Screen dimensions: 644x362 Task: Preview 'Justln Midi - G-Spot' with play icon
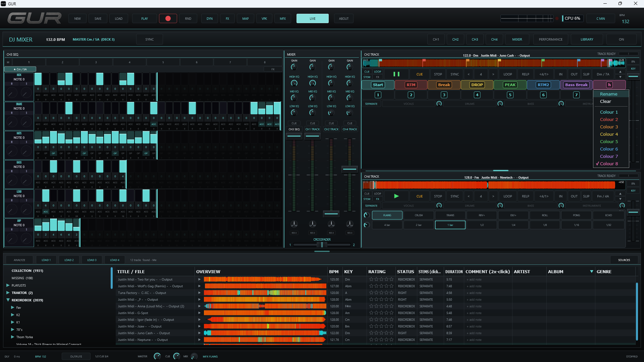[x=199, y=313]
